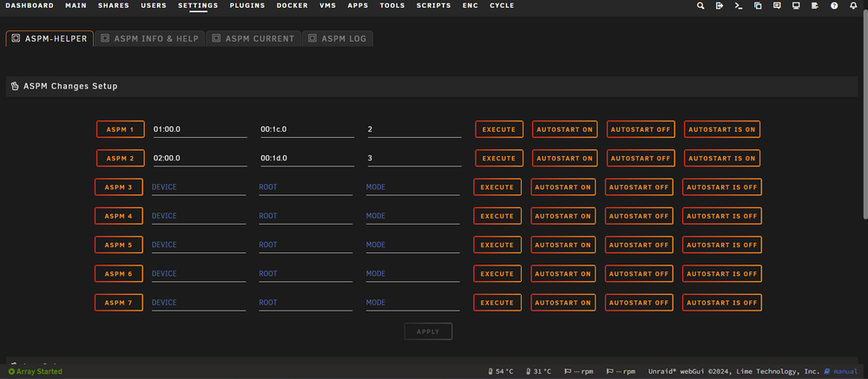The width and height of the screenshot is (868, 379).
Task: Click the ASPM 2 button
Action: click(x=120, y=158)
